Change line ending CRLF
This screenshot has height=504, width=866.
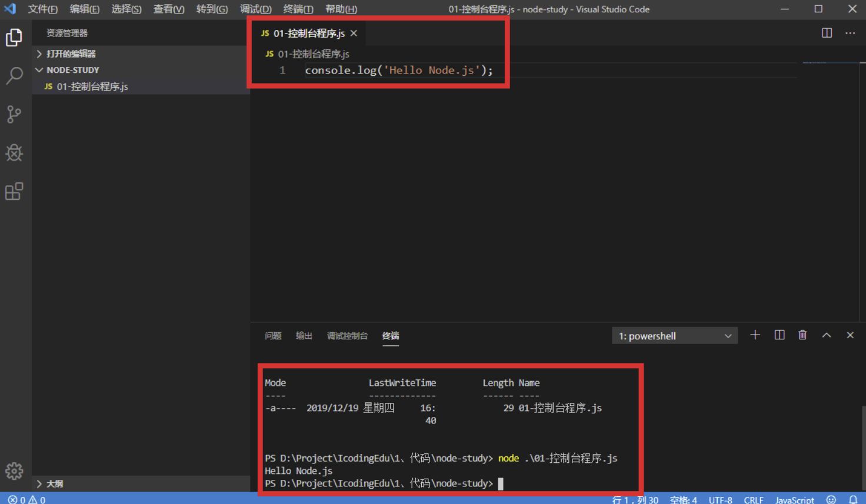754,499
